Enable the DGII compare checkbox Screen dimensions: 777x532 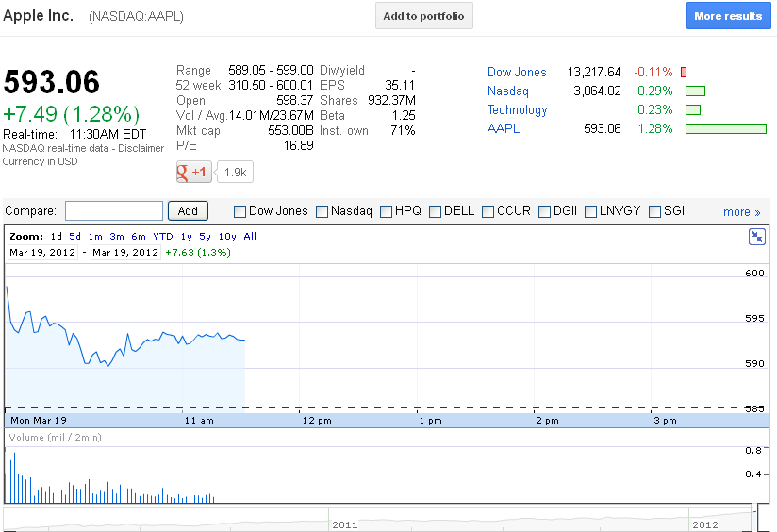(x=545, y=211)
